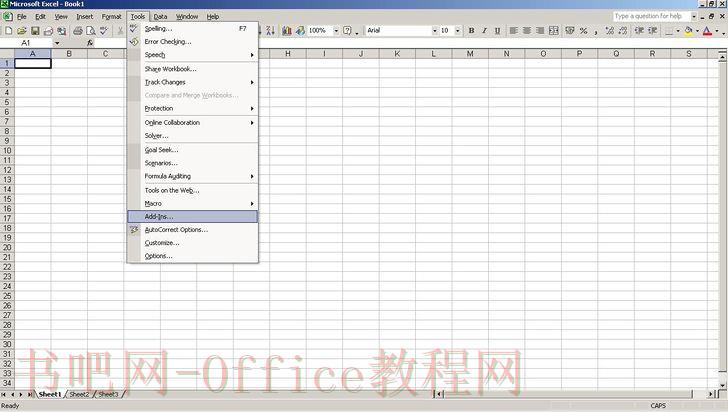The image size is (728, 412).
Task: Open the Format menu
Action: [111, 17]
